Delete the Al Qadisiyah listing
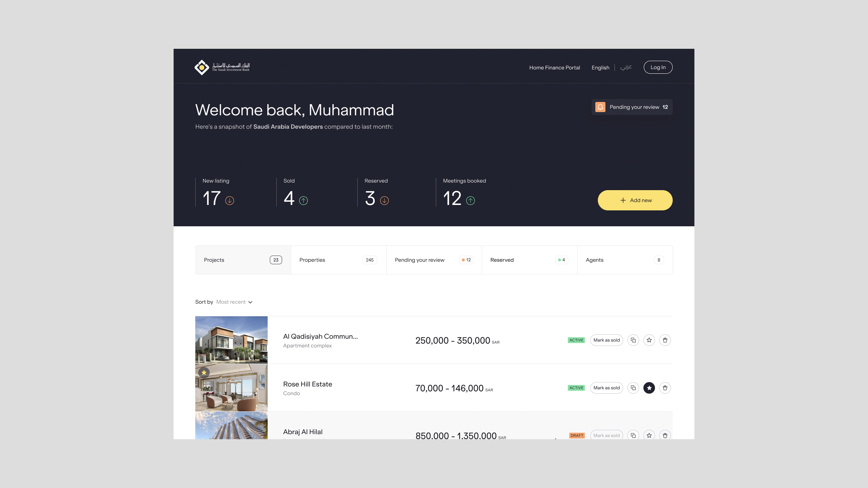The image size is (868, 488). click(665, 340)
